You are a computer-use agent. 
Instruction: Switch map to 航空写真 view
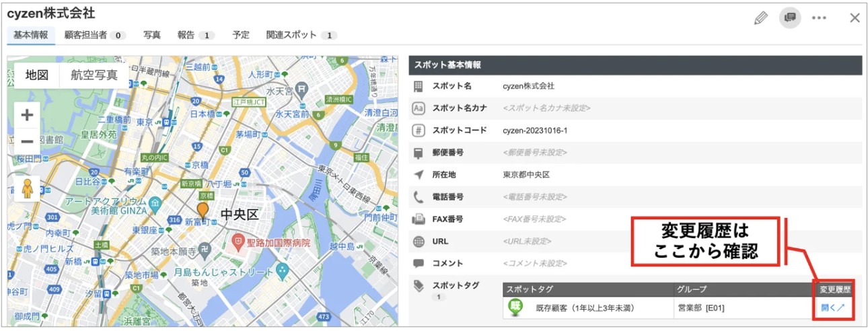(x=94, y=75)
